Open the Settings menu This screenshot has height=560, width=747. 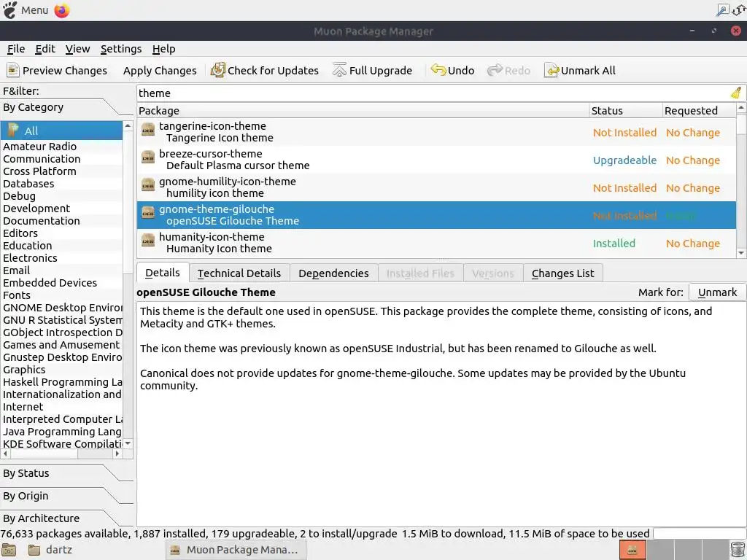click(121, 49)
